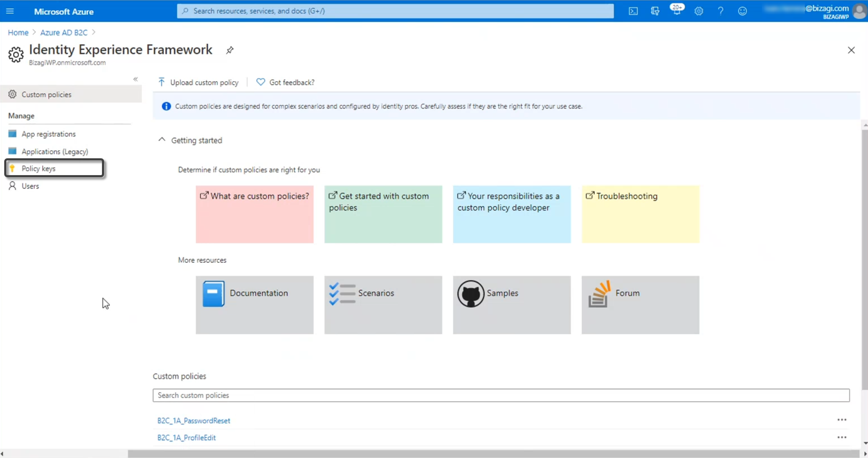Open the feedback smiley icon
The image size is (868, 458).
point(742,11)
